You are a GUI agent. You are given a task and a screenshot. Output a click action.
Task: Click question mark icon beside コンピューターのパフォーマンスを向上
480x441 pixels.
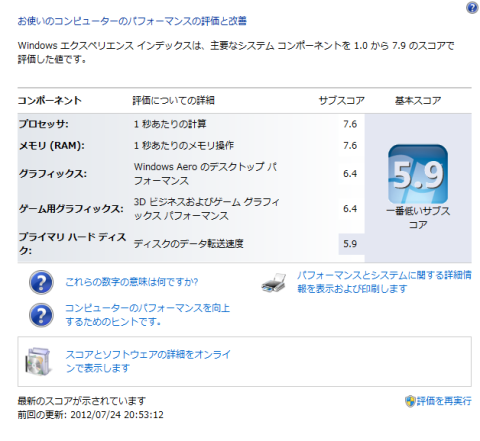(x=41, y=315)
